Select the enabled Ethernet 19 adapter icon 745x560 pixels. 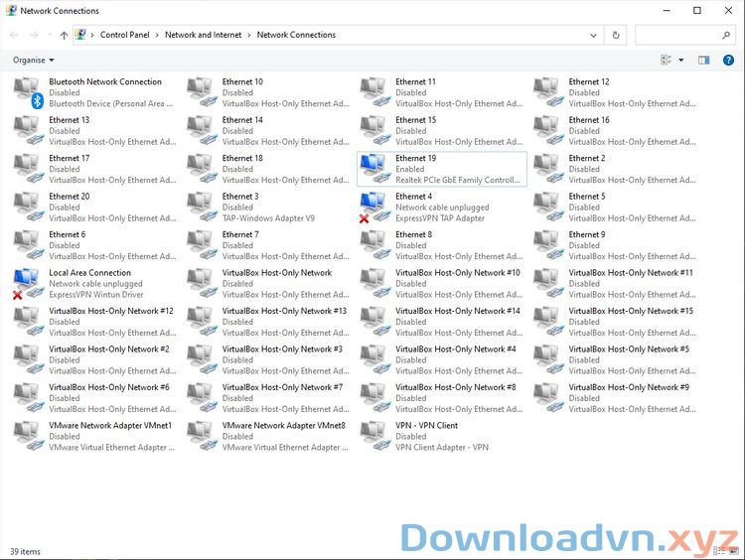[x=375, y=169]
